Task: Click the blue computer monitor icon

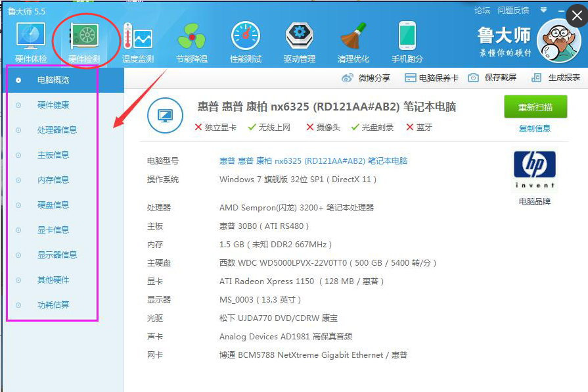Action: 165,115
